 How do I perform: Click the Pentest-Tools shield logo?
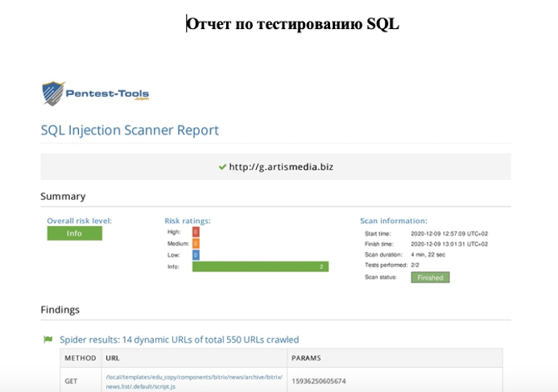click(x=53, y=93)
